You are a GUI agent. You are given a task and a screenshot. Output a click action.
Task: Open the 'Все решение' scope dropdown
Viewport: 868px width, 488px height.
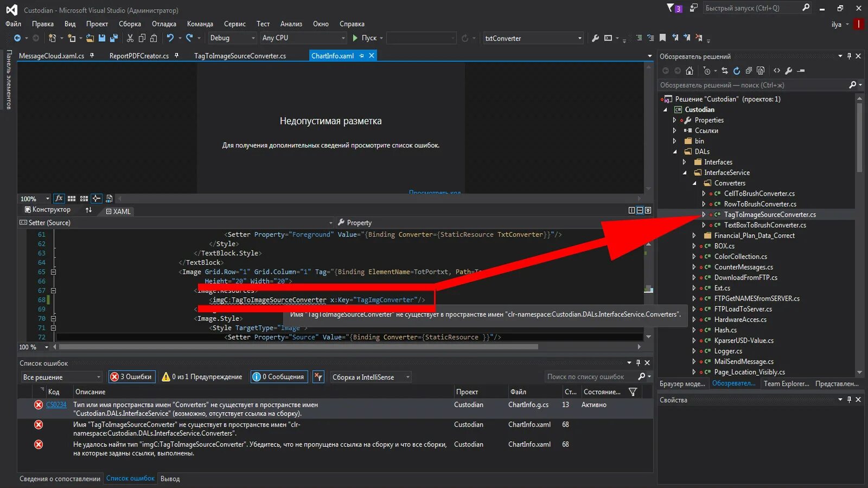tap(61, 377)
